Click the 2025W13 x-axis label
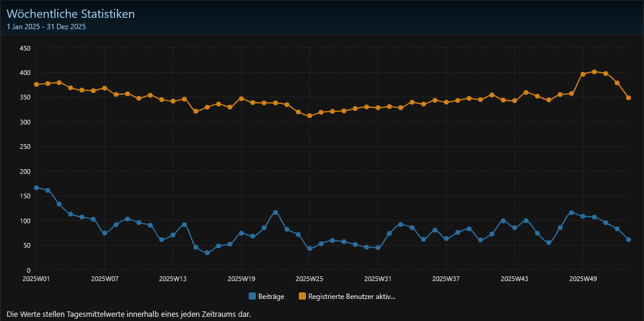The height and width of the screenshot is (321, 644). point(173,279)
